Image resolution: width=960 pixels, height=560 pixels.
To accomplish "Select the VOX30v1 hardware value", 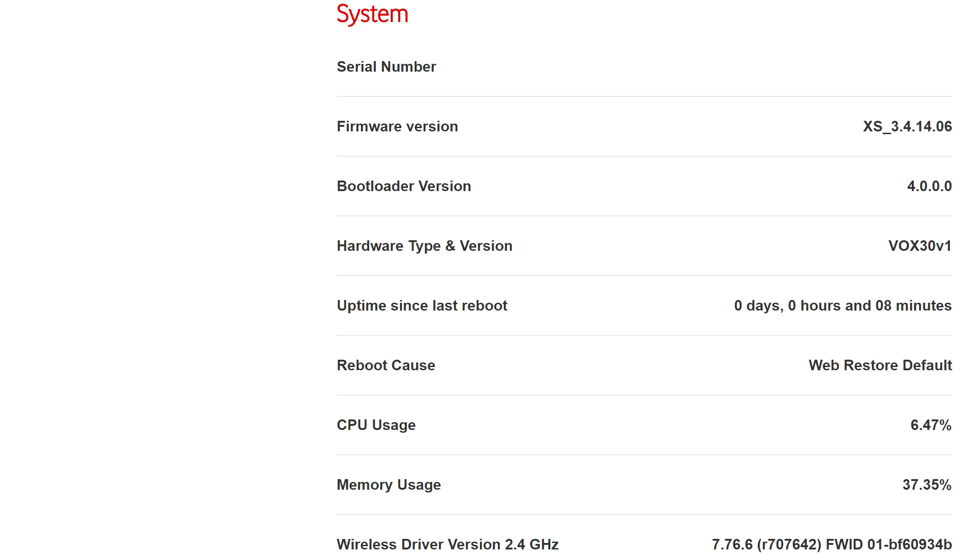I will coord(920,246).
